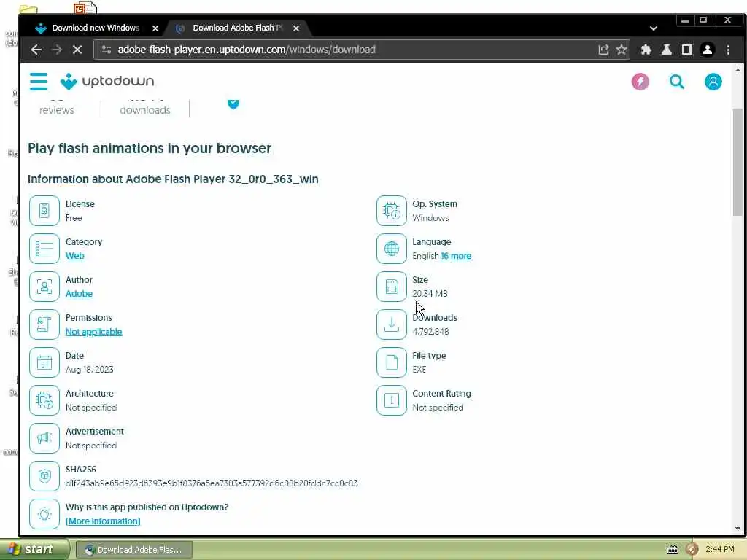747x560 pixels.
Task: Click the EXE file type value
Action: pyautogui.click(x=419, y=370)
